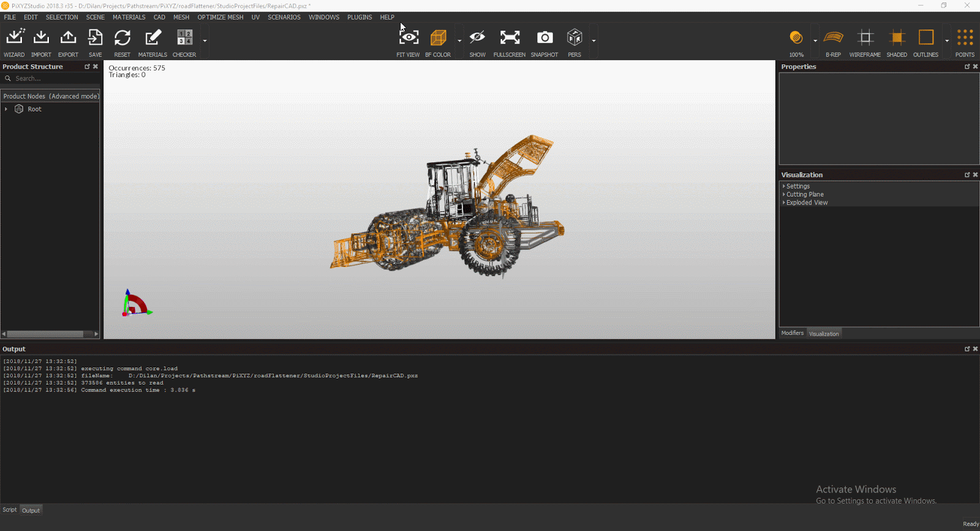Viewport: 980px width, 531px height.
Task: Expand the Cutting Plane section
Action: [805, 194]
